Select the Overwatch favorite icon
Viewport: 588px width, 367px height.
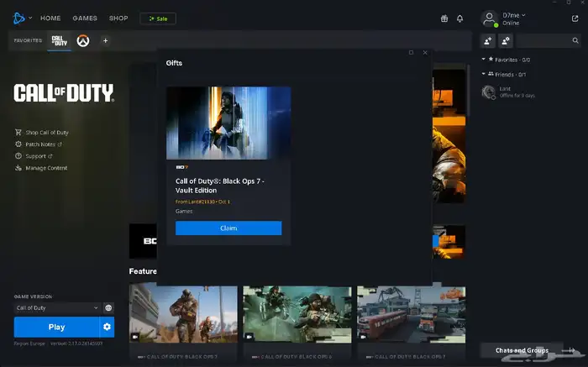(82, 40)
